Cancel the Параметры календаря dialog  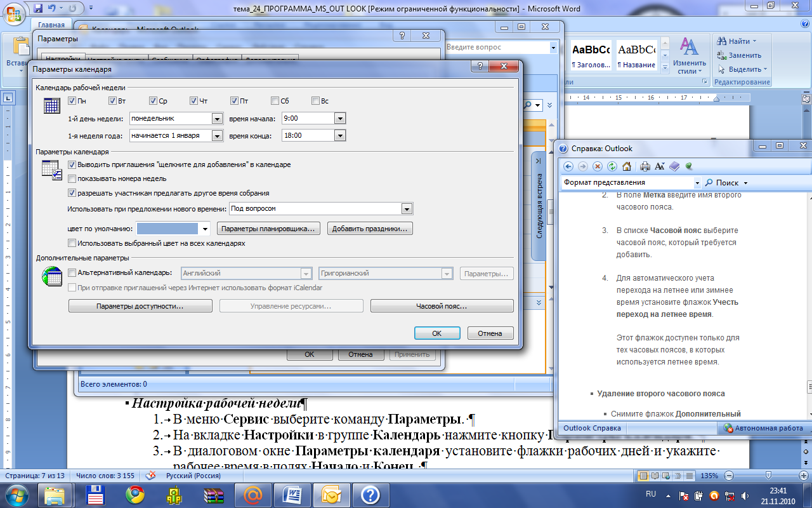point(490,333)
